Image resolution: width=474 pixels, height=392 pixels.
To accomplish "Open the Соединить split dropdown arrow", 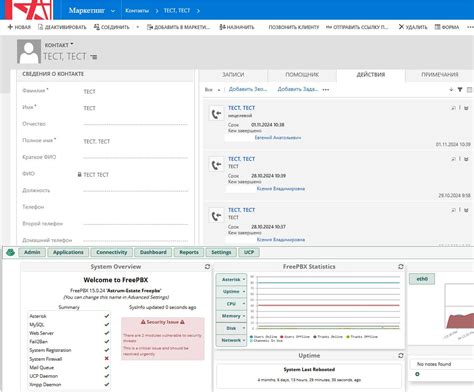I will [138, 27].
